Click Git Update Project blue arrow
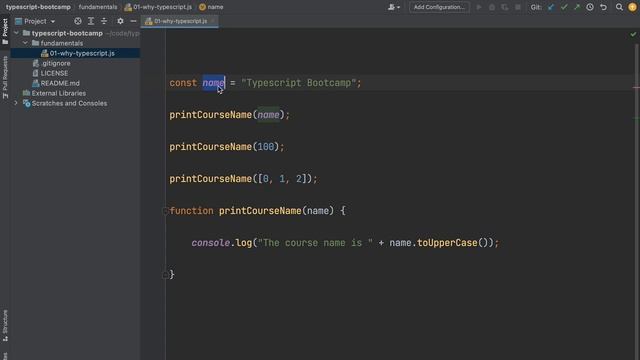 tap(551, 7)
